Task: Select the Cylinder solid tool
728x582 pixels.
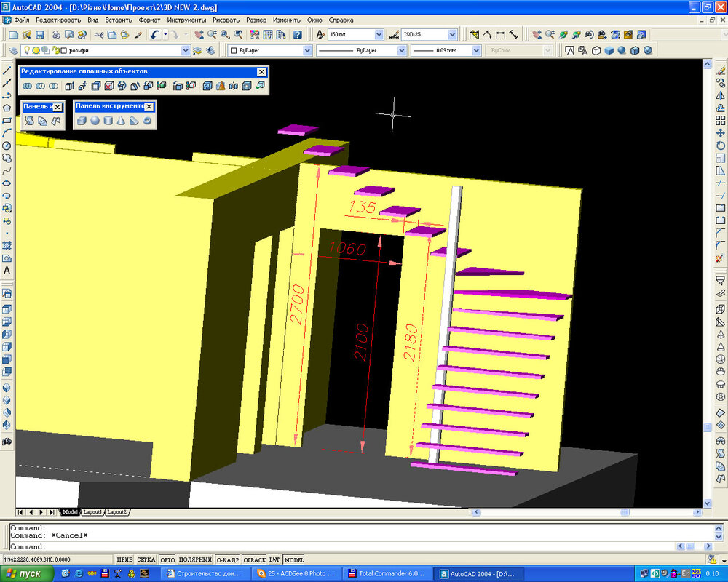Action: tap(108, 121)
